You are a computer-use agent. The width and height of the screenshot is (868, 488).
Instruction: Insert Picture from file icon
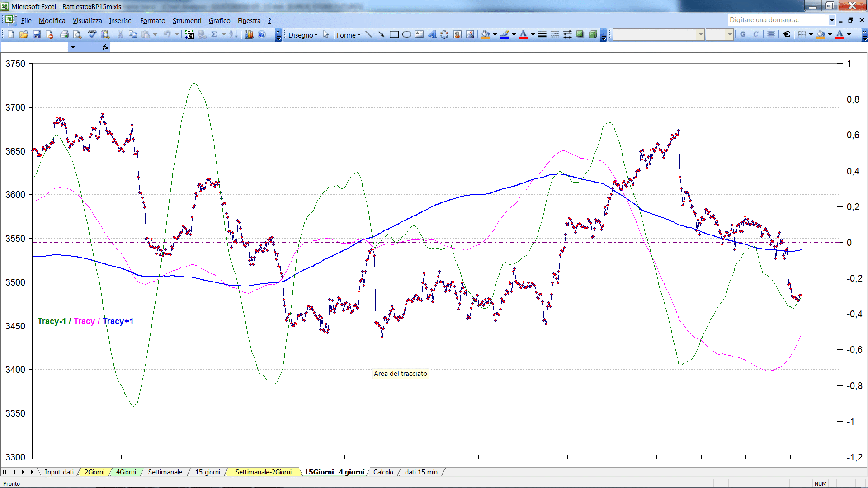(470, 34)
